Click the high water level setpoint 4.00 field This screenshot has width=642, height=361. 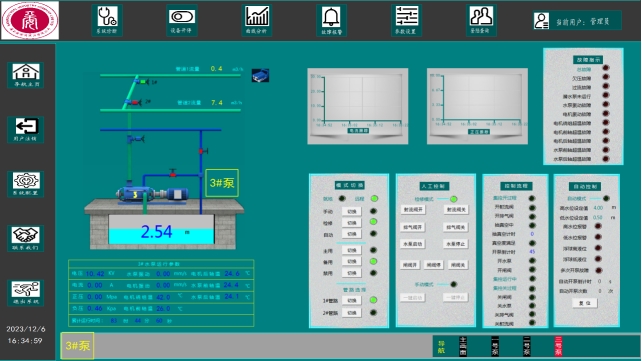[x=598, y=208]
